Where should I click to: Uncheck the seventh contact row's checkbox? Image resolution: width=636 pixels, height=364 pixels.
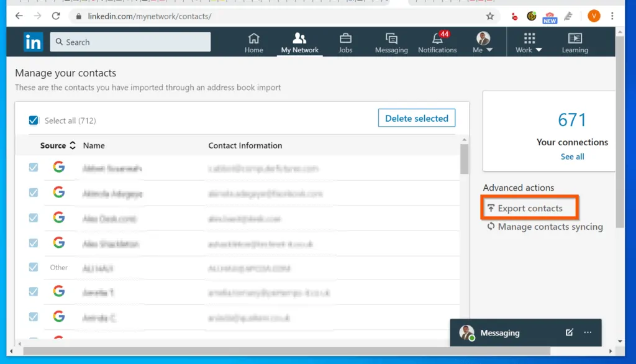pos(34,317)
